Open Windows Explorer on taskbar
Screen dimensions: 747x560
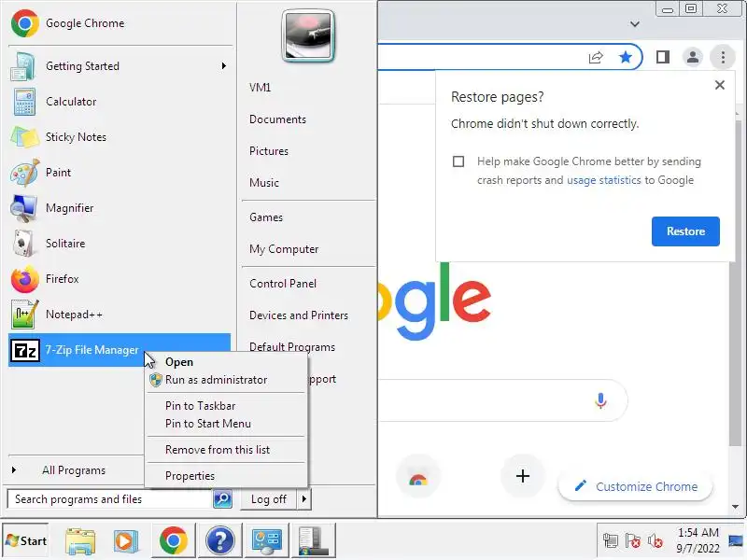click(x=80, y=541)
